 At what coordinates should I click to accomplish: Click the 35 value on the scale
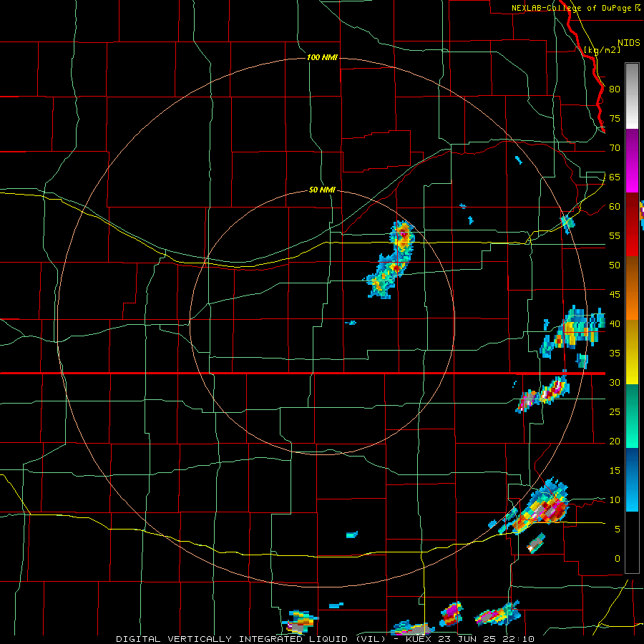pos(615,353)
